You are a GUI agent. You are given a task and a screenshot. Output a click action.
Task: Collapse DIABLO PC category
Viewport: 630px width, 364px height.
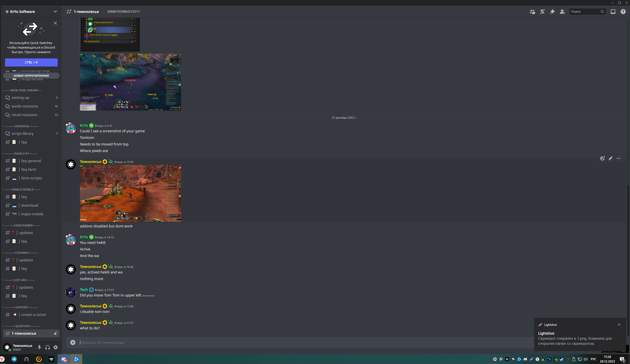[21, 154]
